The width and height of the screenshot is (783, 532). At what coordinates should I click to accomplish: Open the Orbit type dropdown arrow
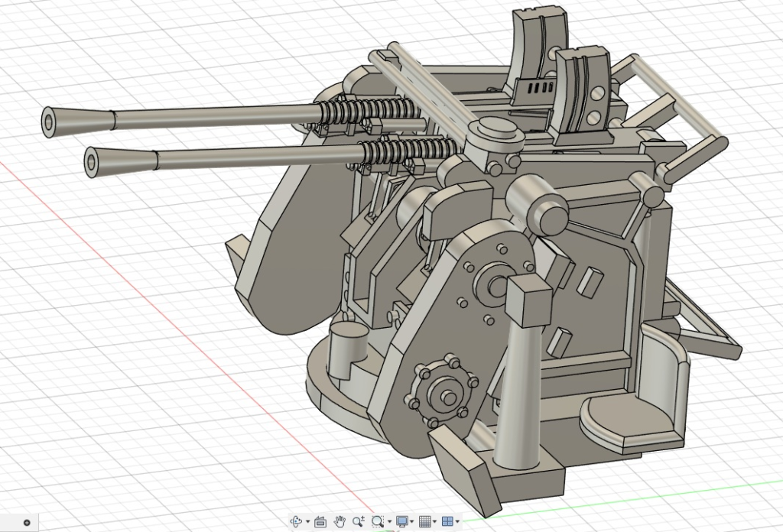coord(307,522)
